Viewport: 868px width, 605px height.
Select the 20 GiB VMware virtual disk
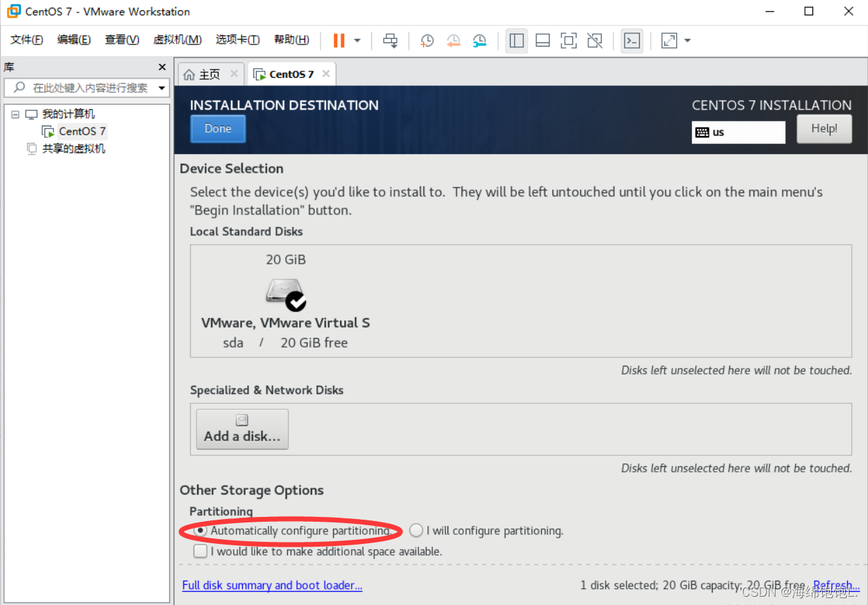tap(285, 301)
